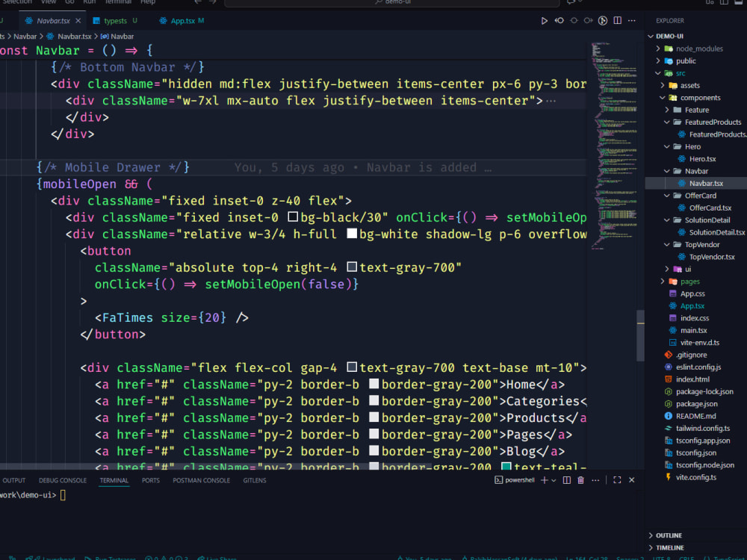Click border-gray-200 swatch on the Home link line
747x560 pixels.
click(x=374, y=384)
